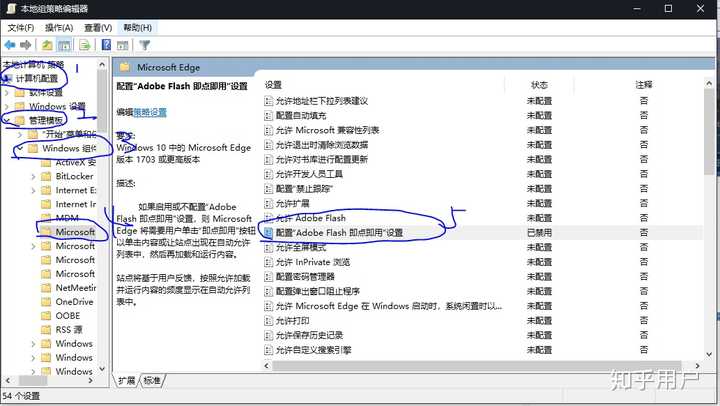This screenshot has width=720, height=406.
Task: Expand the "开始"菜单 tree node
Action: click(x=20, y=135)
